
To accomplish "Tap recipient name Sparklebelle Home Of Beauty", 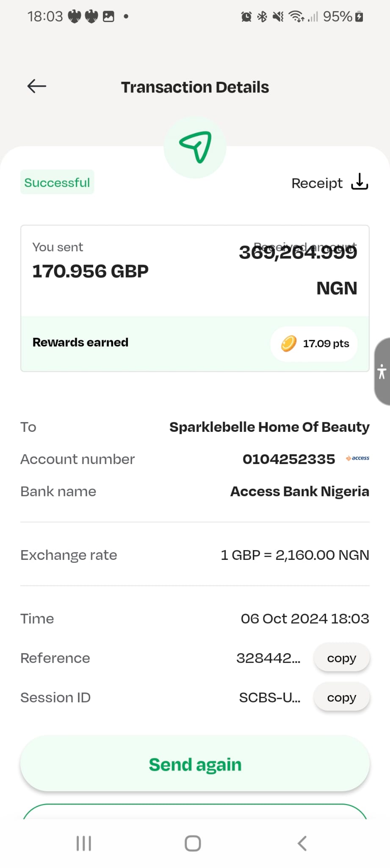I will tap(269, 427).
